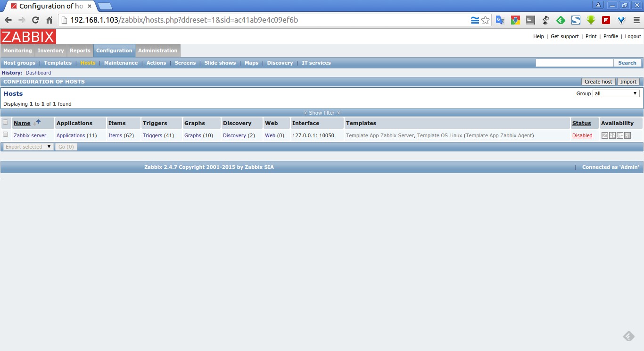The image size is (644, 351).
Task: Open the Triggers link for Zabbix server
Action: (152, 135)
